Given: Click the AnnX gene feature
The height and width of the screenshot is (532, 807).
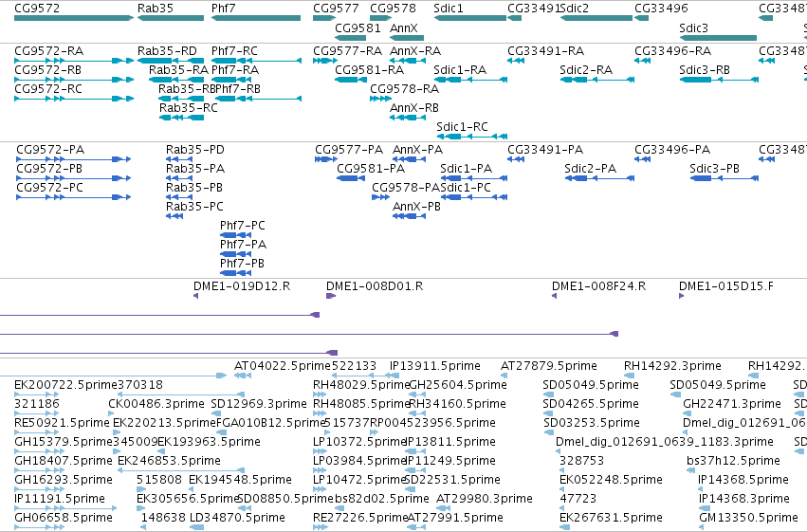Looking at the screenshot, I should click(407, 38).
